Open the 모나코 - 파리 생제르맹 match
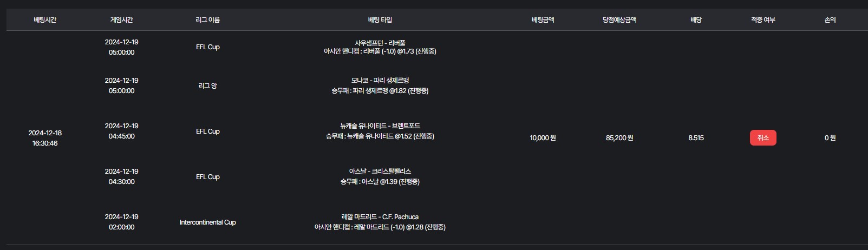This screenshot has width=868, height=250. click(380, 81)
